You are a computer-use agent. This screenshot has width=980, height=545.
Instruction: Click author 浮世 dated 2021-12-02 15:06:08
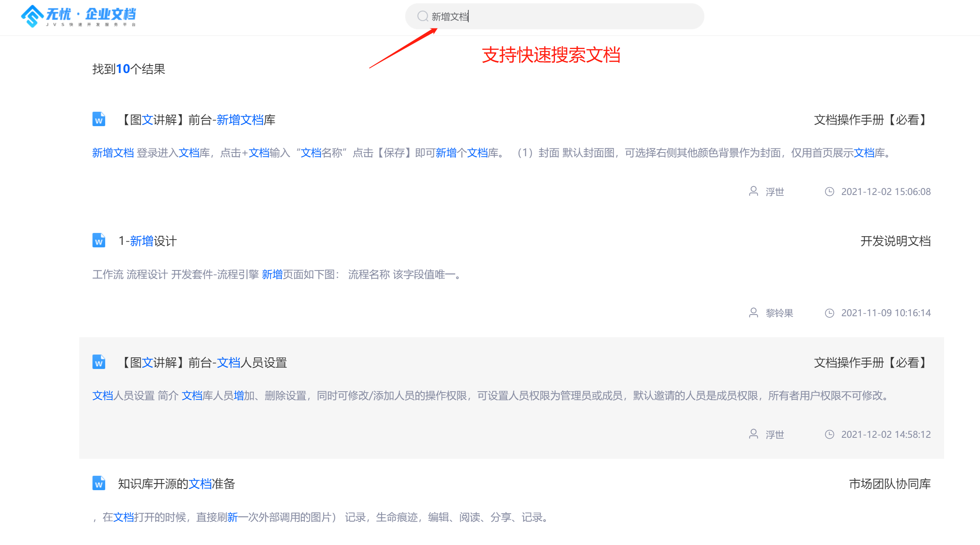click(x=775, y=192)
